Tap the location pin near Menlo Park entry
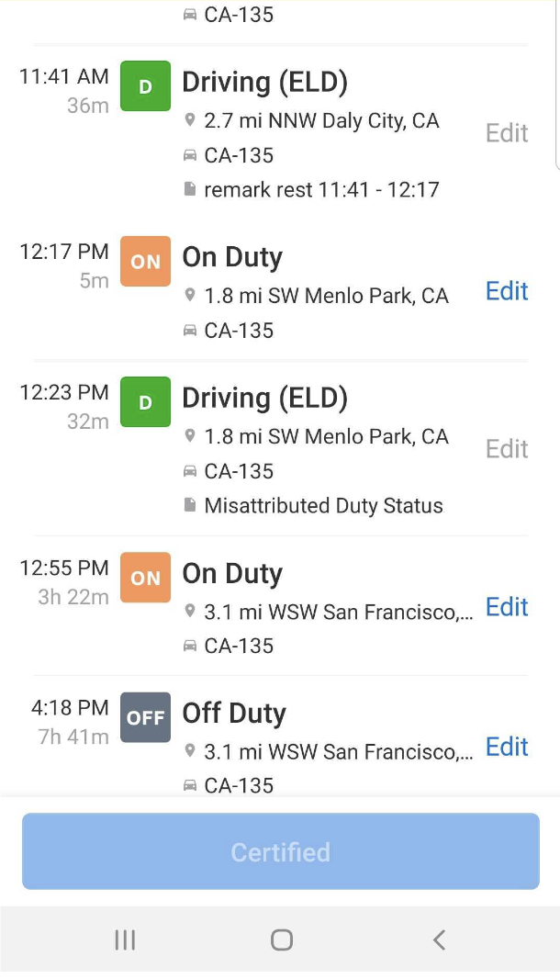Image resolution: width=560 pixels, height=979 pixels. [x=192, y=296]
